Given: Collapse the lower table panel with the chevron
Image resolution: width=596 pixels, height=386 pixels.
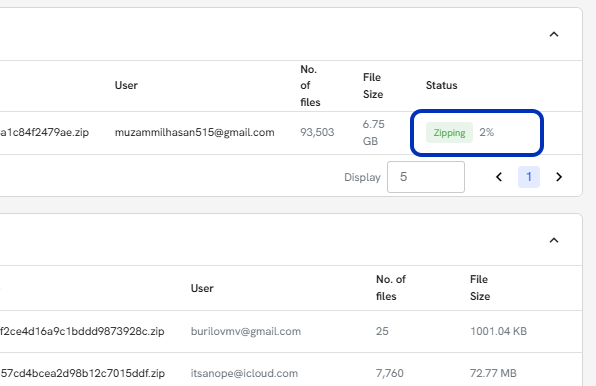Looking at the screenshot, I should (x=554, y=240).
